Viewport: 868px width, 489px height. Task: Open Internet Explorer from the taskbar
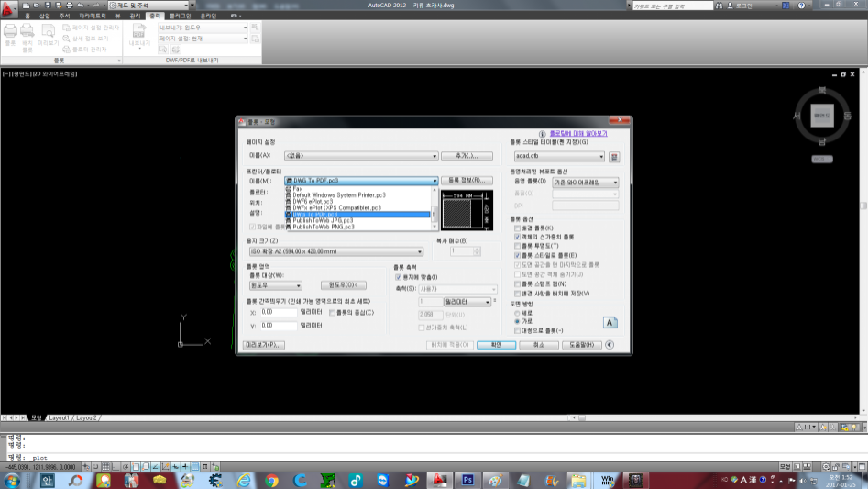[244, 480]
